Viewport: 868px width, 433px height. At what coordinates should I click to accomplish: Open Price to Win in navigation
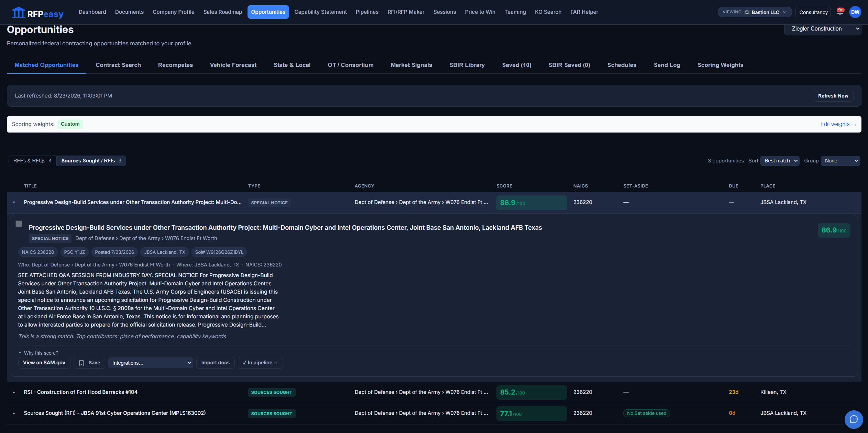tap(480, 12)
